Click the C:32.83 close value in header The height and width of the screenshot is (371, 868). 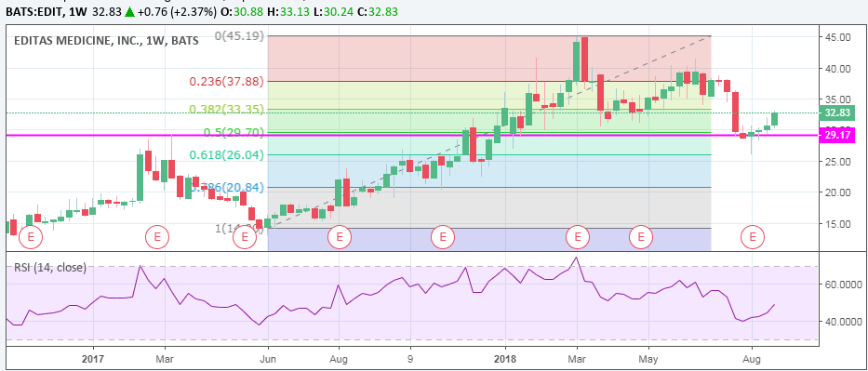(x=378, y=11)
